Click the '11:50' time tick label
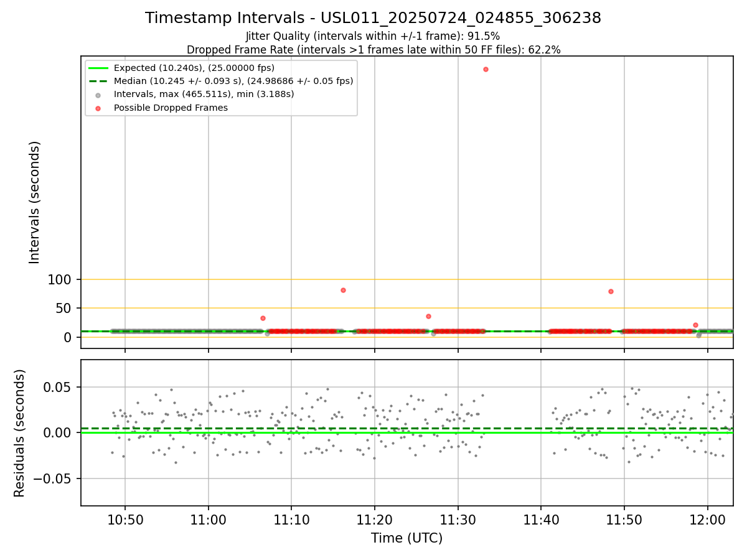This screenshot has height=560, width=747. click(624, 520)
